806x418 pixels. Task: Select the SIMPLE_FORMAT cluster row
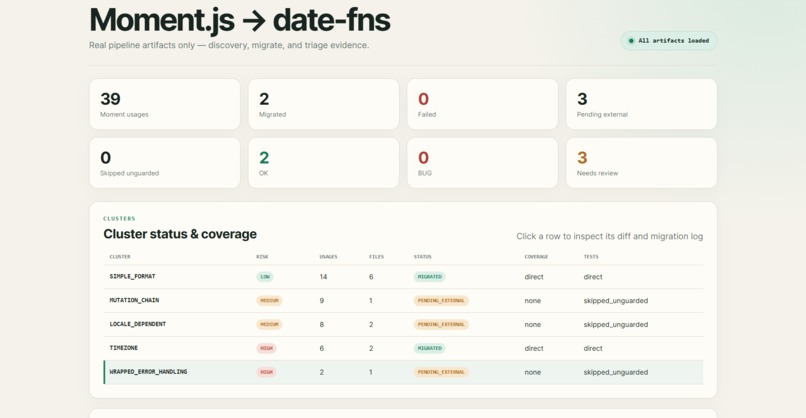(404, 277)
